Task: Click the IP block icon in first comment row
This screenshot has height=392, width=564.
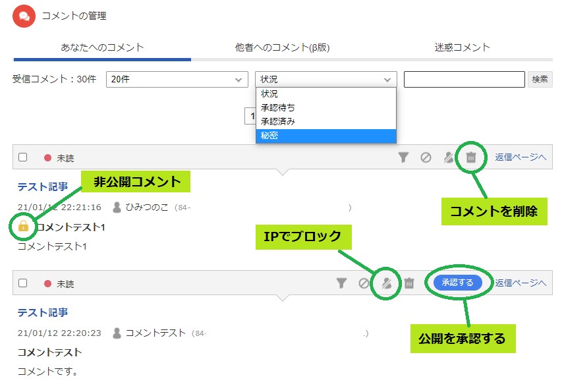Action: click(x=449, y=157)
